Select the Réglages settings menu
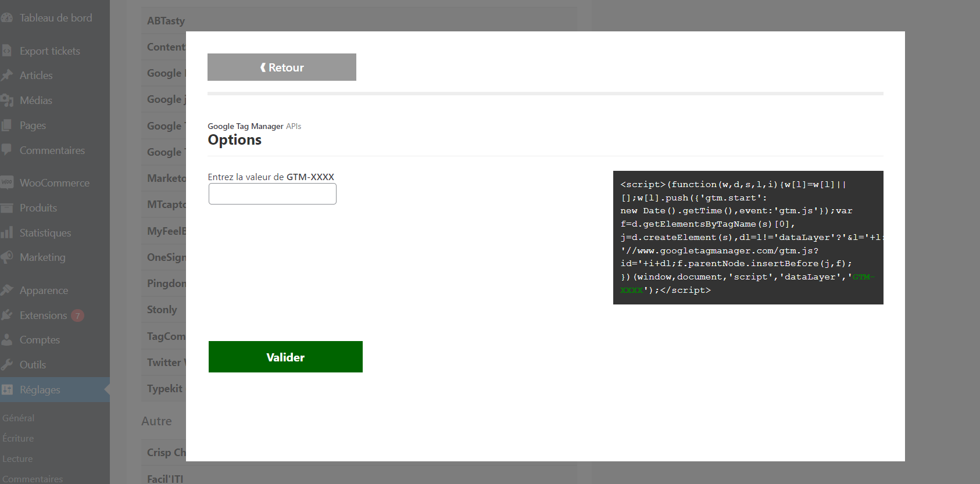 click(40, 390)
